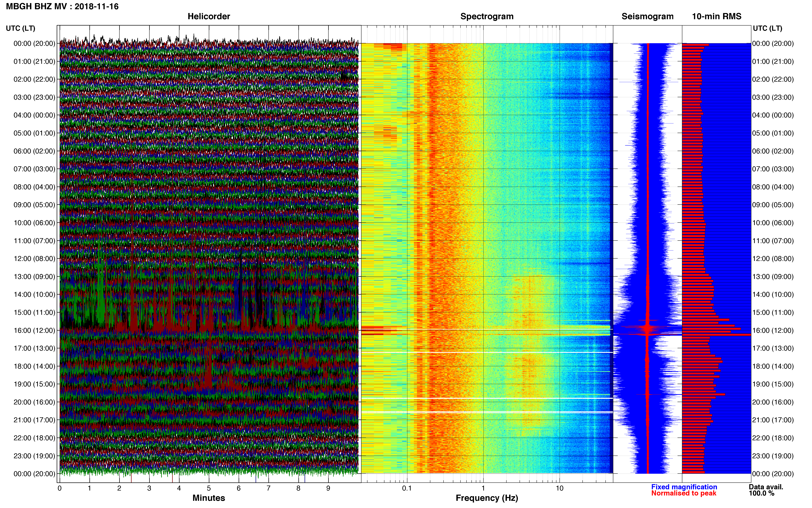Click left time label '17:00 (13:00)'
The image size is (812, 508).
click(34, 348)
